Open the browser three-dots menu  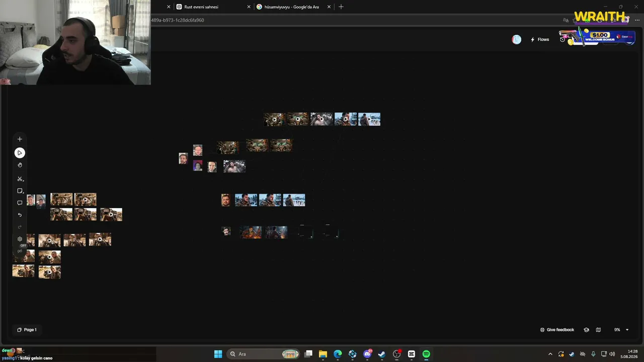637,20
